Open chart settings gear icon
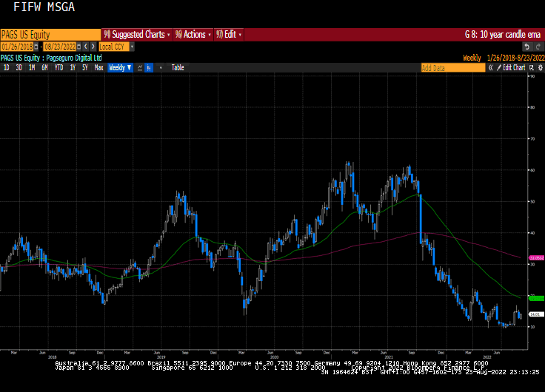The width and height of the screenshot is (545, 392). (540, 68)
